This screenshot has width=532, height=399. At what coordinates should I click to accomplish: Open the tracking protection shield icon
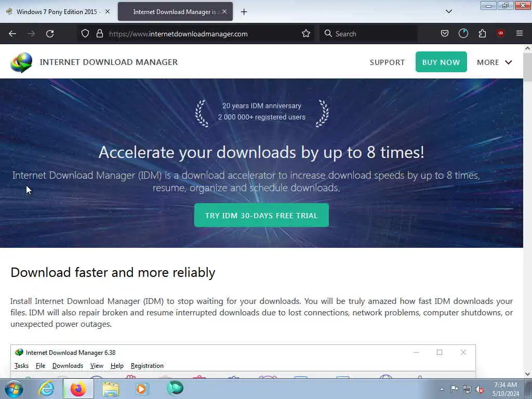tap(85, 34)
